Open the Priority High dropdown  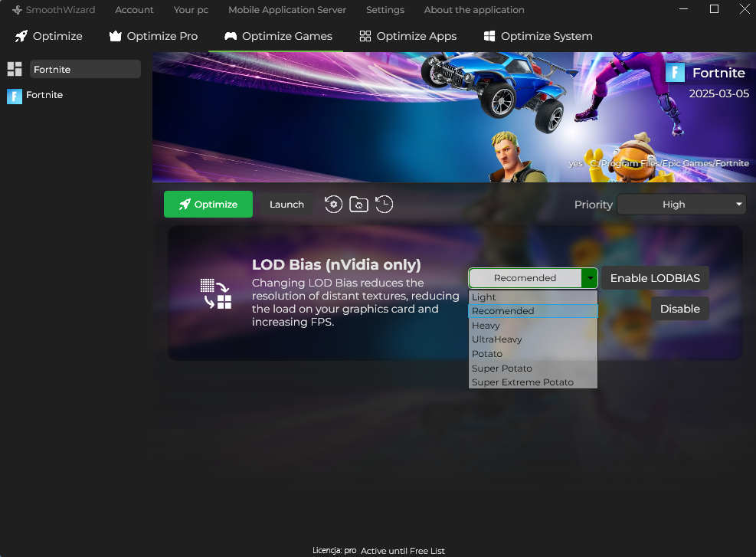(x=681, y=205)
